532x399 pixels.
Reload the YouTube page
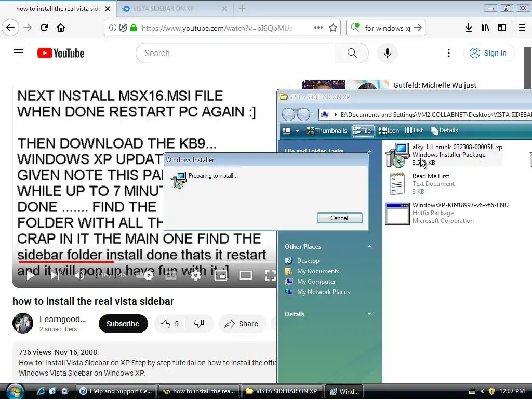tap(44, 28)
